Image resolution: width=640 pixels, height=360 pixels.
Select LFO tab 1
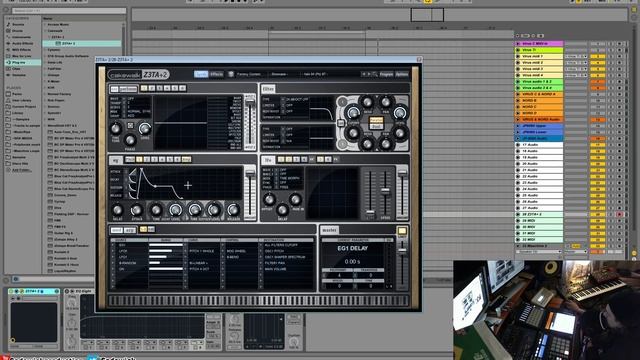281,159
